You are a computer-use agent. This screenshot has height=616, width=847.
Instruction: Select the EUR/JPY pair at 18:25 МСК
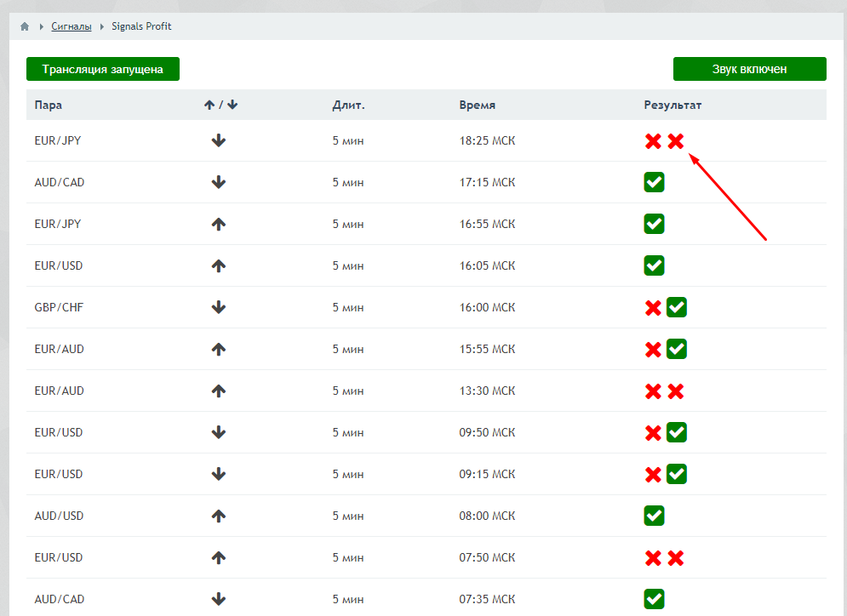[x=58, y=141]
